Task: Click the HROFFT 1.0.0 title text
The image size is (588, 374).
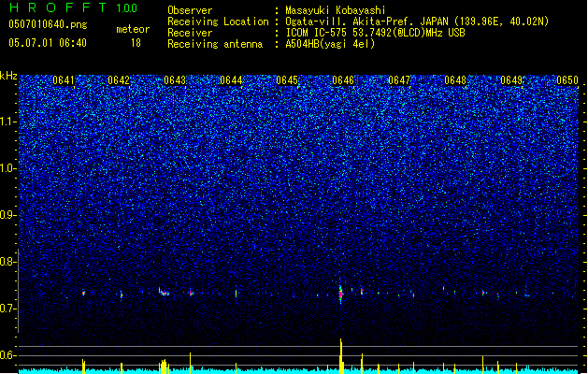Action: pos(74,7)
